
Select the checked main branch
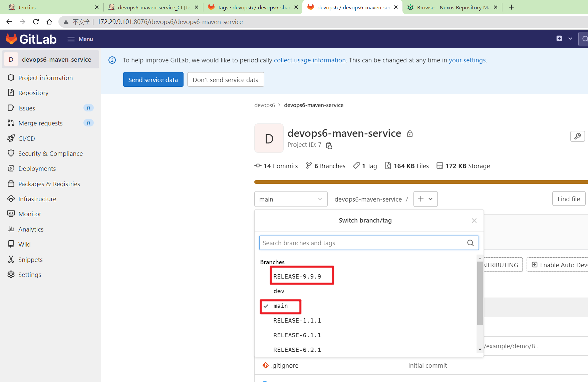tap(281, 306)
